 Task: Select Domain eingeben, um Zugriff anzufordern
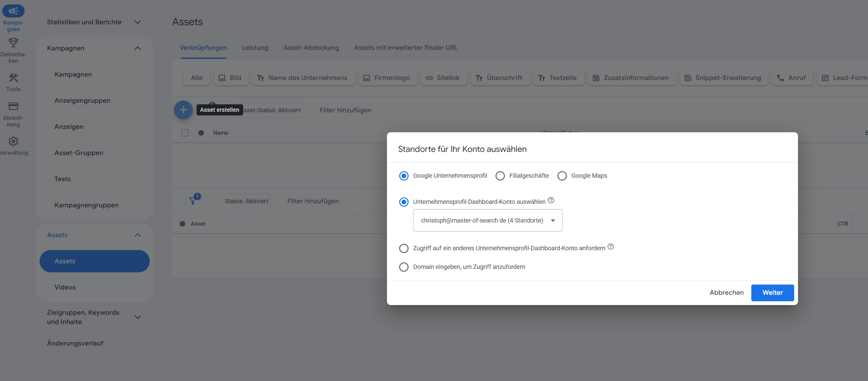tap(403, 267)
